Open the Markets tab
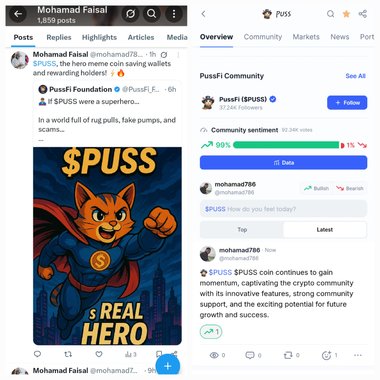The image size is (380, 380). tap(306, 37)
